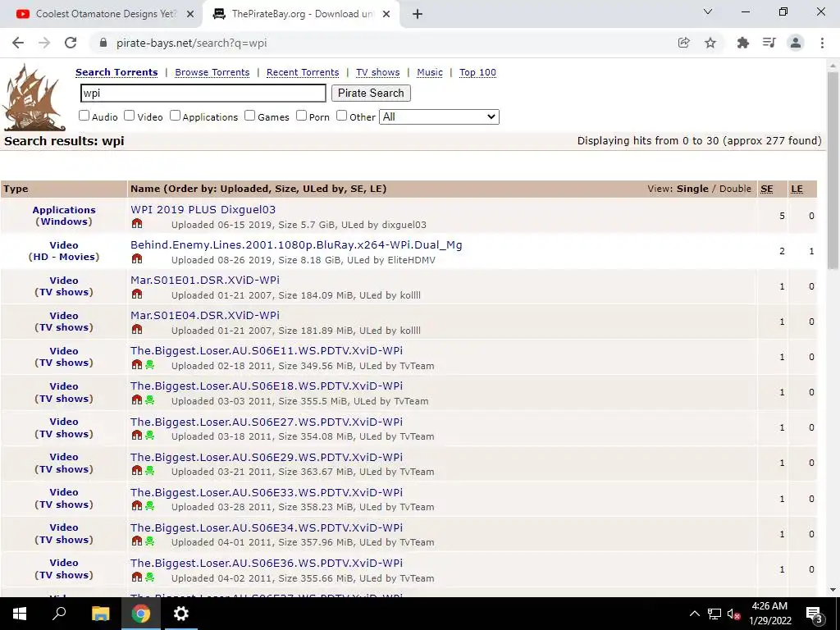The height and width of the screenshot is (630, 840).
Task: Click magnet link icon under Behind.Enemy.Lines torrent
Action: tap(137, 259)
